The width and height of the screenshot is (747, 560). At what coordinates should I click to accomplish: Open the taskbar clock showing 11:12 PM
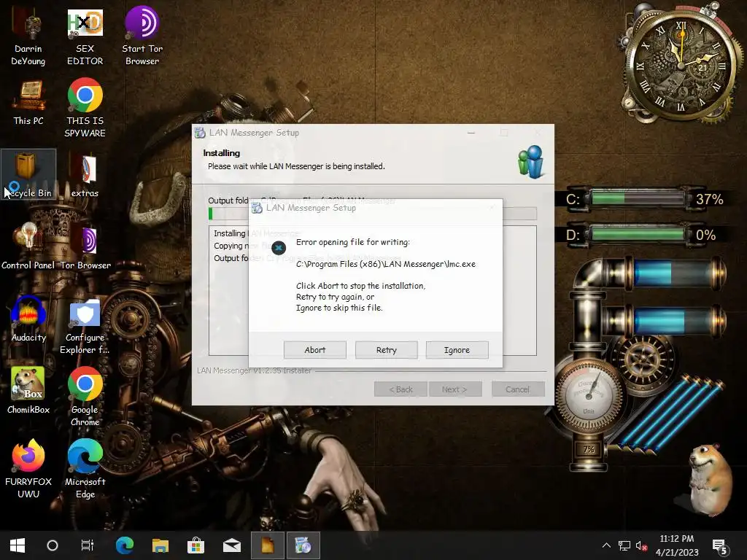[x=676, y=545]
